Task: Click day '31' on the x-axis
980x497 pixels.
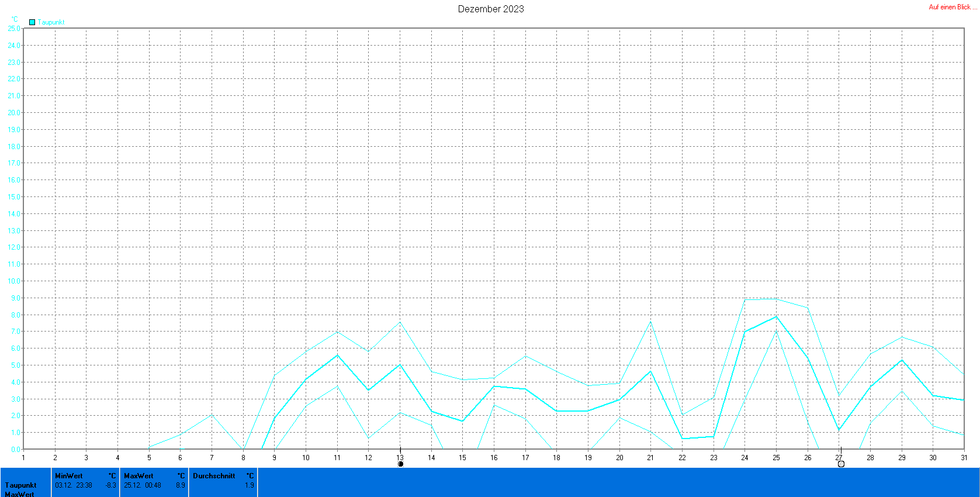Action: pos(964,458)
